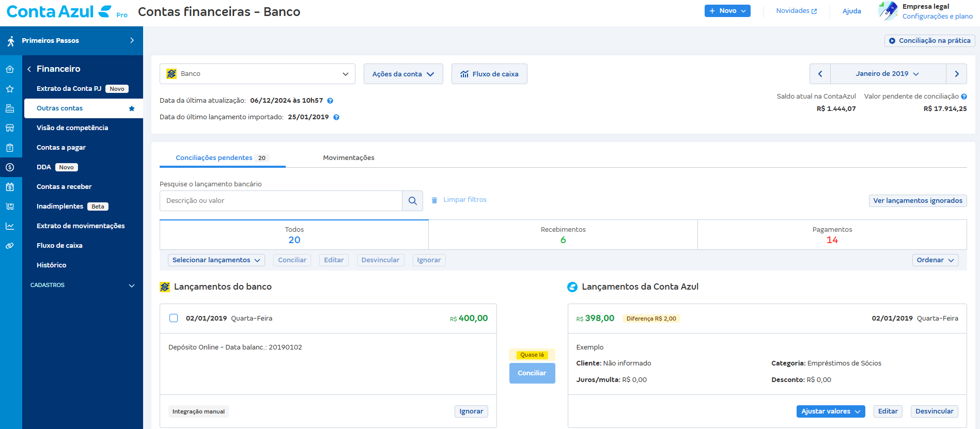Click the line chart reports sidebar icon
The image size is (980, 429).
[10, 226]
